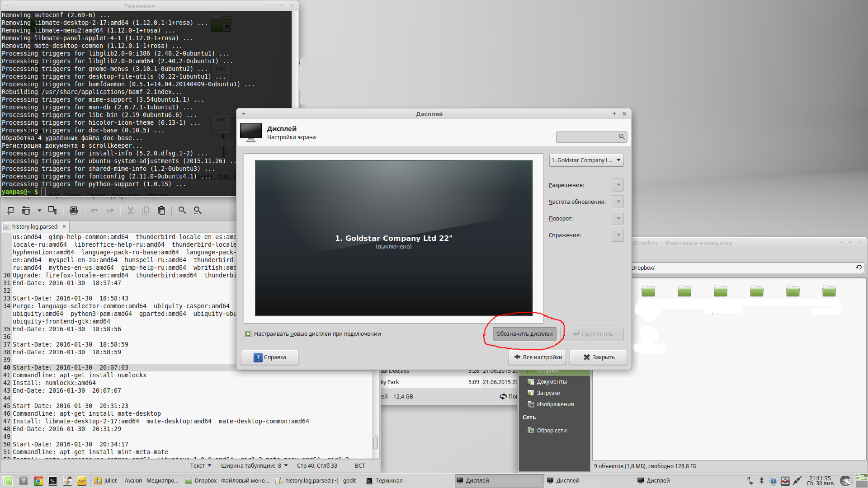Viewport: 868px width, 488px height.
Task: Open Загрузки in file manager sidebar
Action: pyautogui.click(x=548, y=393)
